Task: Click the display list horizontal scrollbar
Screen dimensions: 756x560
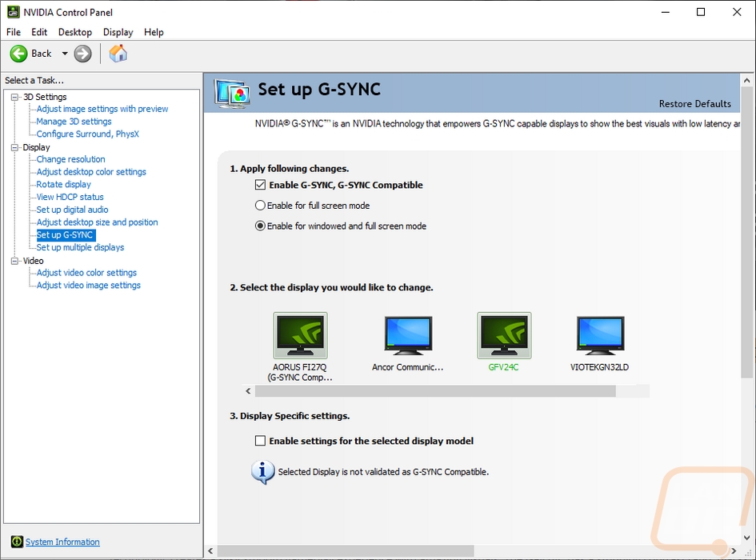Action: click(x=435, y=390)
